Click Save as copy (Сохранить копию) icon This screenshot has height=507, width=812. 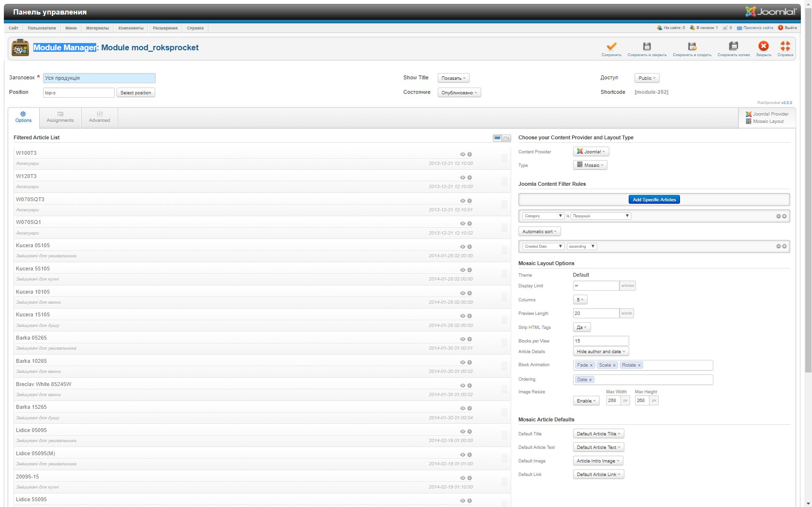733,46
